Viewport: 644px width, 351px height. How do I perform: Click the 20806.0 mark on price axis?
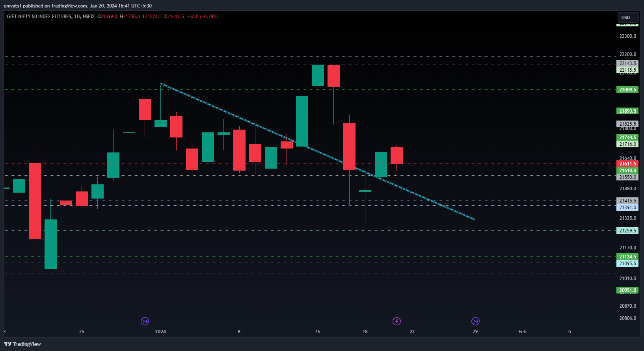(x=627, y=318)
